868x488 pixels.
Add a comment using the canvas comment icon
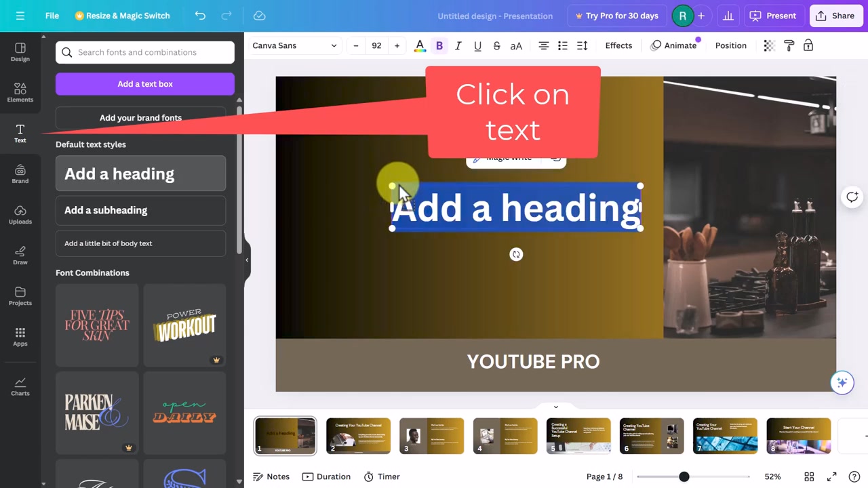tap(852, 197)
